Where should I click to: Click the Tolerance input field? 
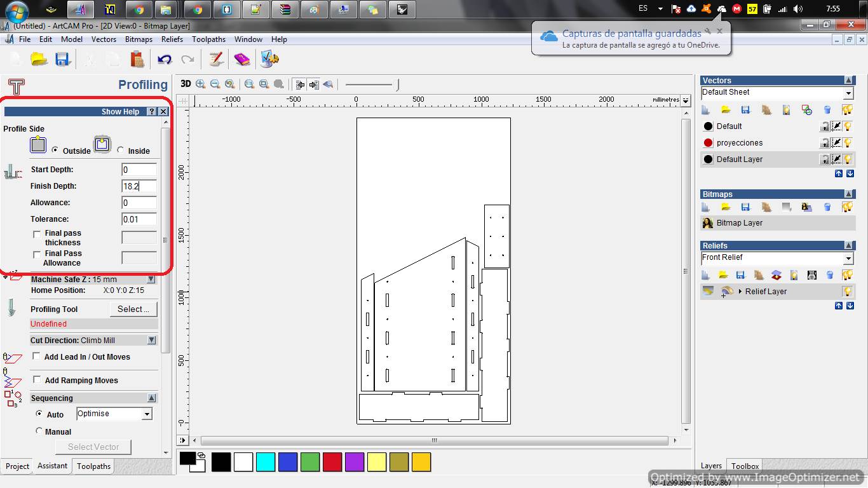click(139, 219)
